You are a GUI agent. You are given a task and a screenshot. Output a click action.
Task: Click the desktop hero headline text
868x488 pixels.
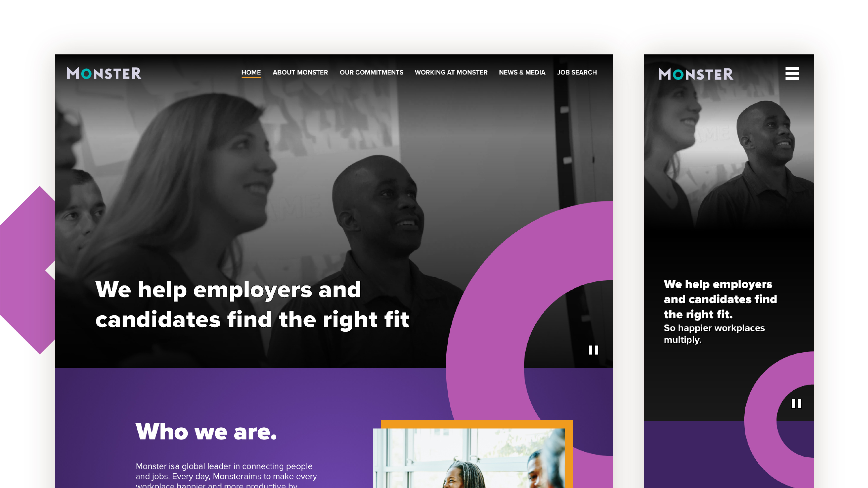[252, 304]
